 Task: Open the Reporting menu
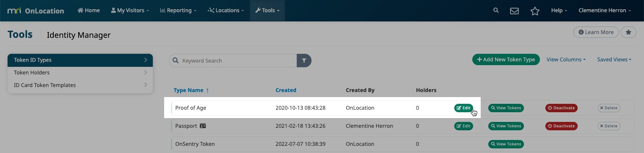click(178, 11)
